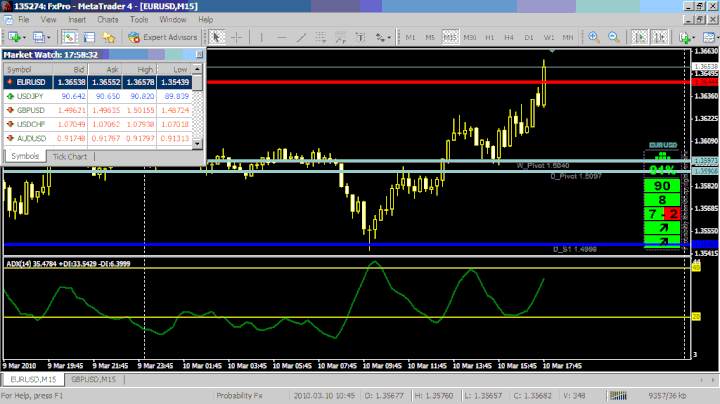Expand the Profiles dropdown arrow

[x=49, y=38]
